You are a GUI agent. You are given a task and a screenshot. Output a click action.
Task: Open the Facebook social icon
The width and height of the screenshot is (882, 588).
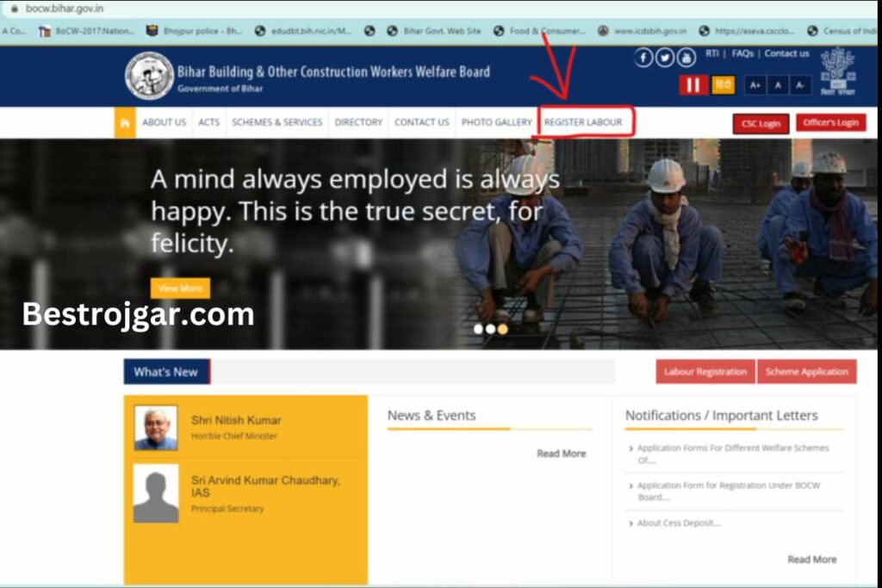(x=643, y=58)
